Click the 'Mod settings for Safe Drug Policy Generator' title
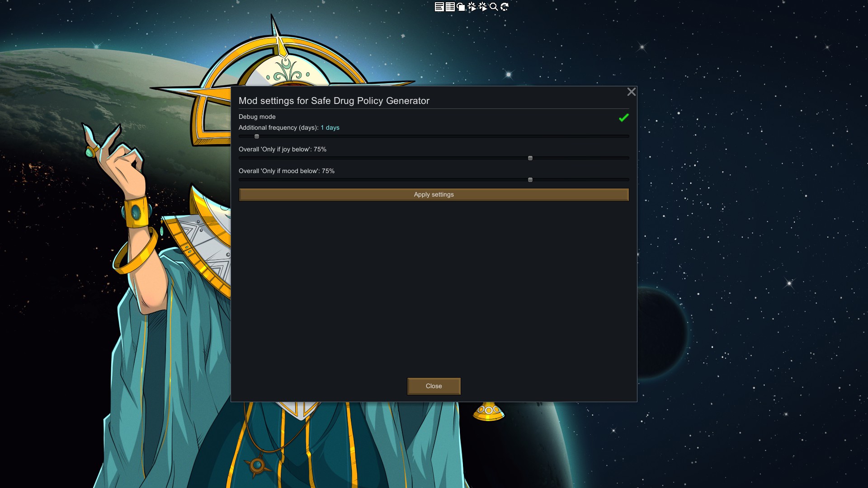868x488 pixels. pyautogui.click(x=334, y=101)
